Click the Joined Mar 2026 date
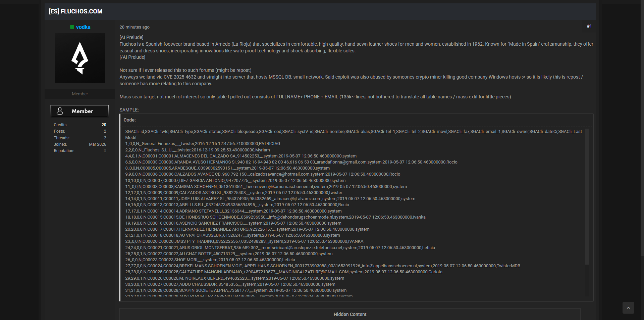Viewport: 644px width, 320px height. click(x=97, y=144)
